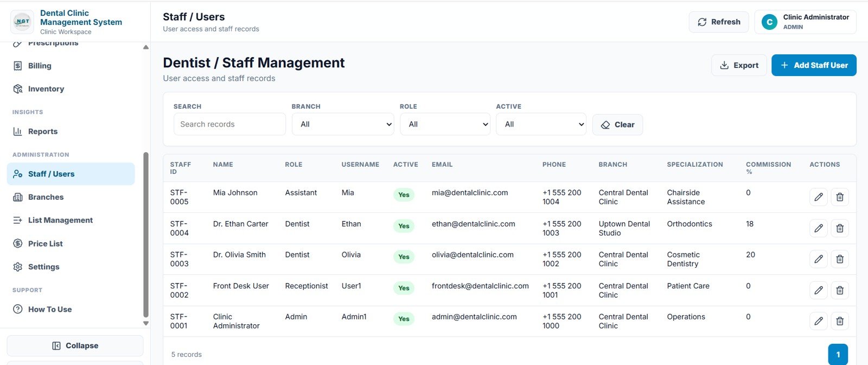This screenshot has width=868, height=365.
Task: Open Inventory from the sidebar
Action: point(71,89)
